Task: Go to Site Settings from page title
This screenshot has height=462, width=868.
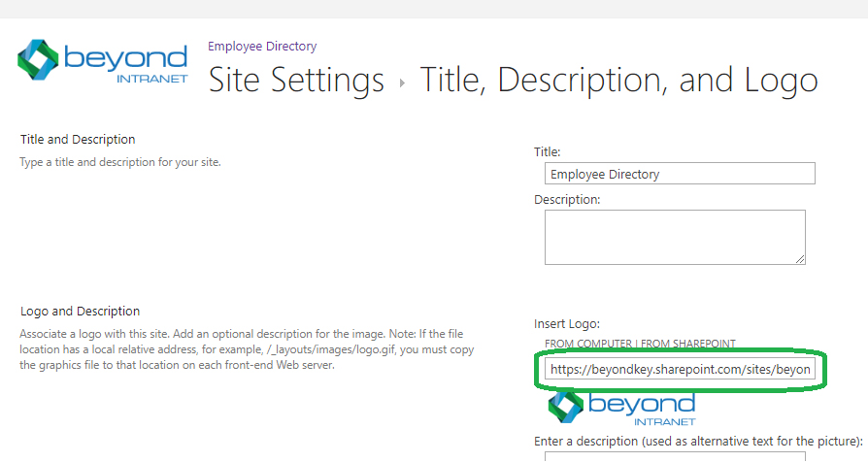Action: [296, 80]
